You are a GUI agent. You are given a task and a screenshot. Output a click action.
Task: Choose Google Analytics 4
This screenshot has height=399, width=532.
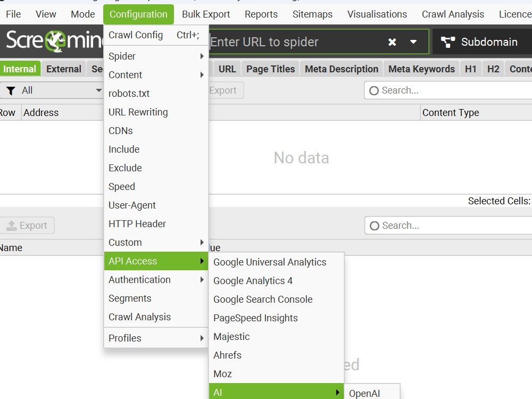tap(277, 280)
